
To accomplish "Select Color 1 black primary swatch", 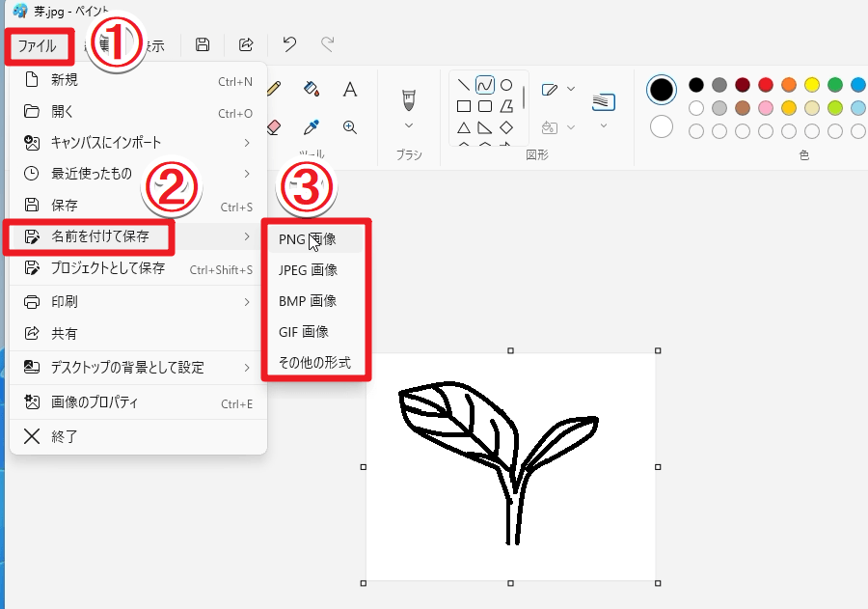I will (662, 90).
